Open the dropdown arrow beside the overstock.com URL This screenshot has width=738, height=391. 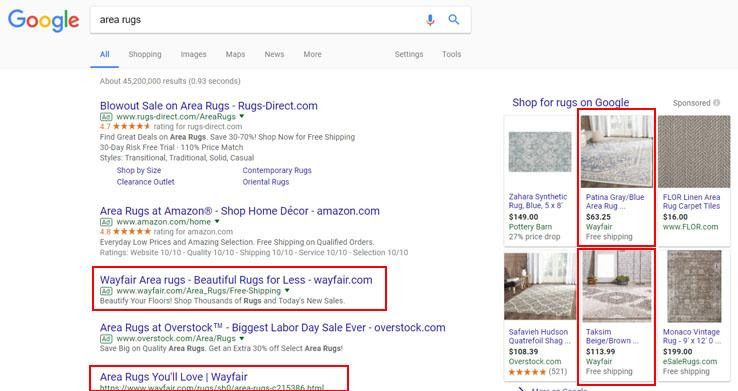pyautogui.click(x=242, y=338)
